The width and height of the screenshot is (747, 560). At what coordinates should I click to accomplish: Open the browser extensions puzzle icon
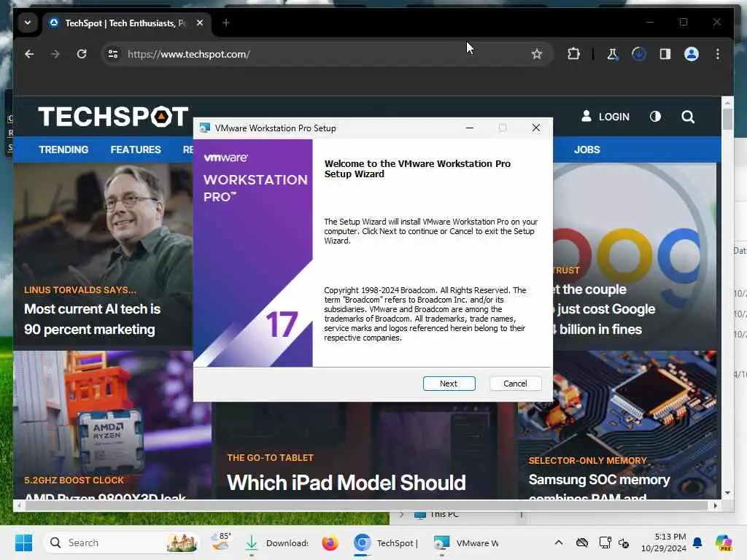coord(573,54)
